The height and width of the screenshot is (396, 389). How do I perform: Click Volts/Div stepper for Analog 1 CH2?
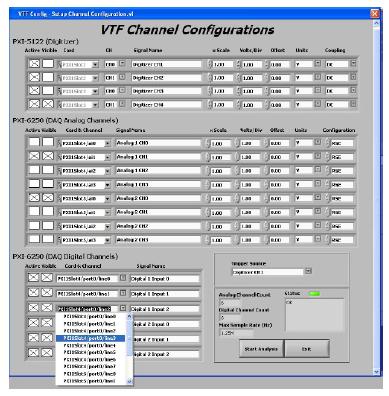(237, 171)
